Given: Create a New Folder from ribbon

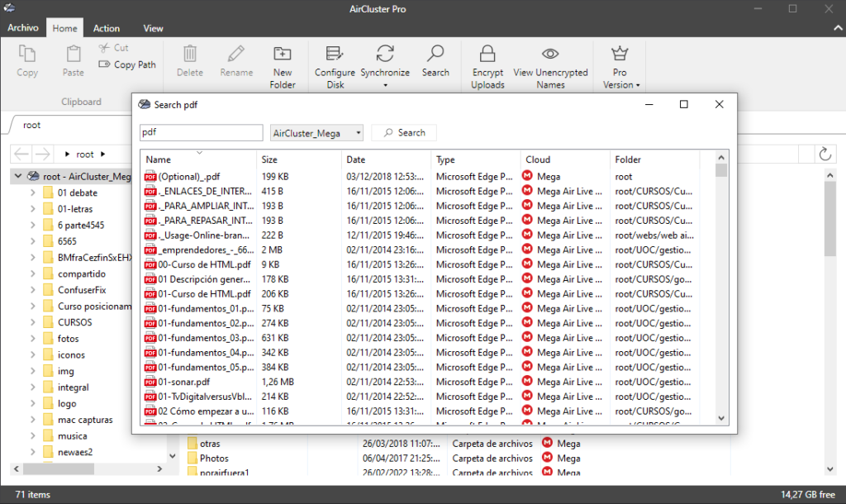Looking at the screenshot, I should [283, 67].
